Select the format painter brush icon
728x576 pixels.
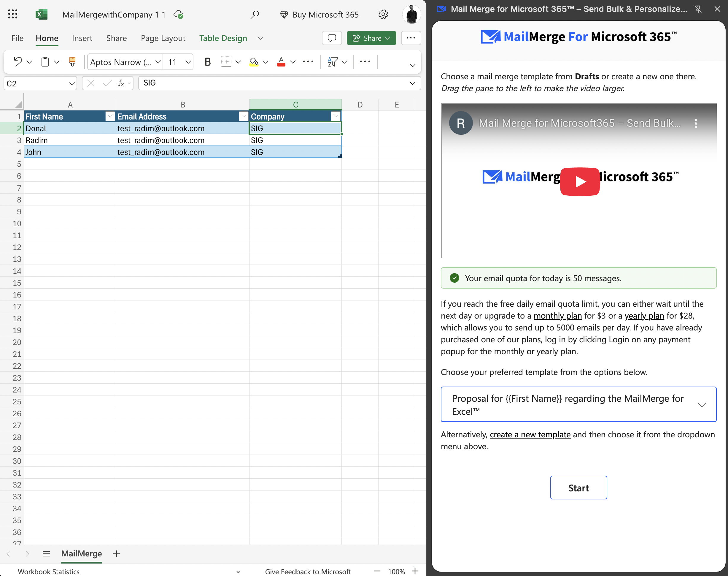pos(72,62)
